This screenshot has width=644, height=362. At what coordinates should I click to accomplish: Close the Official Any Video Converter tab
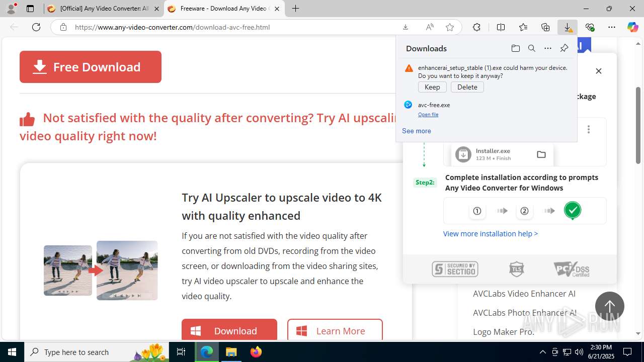pyautogui.click(x=157, y=9)
